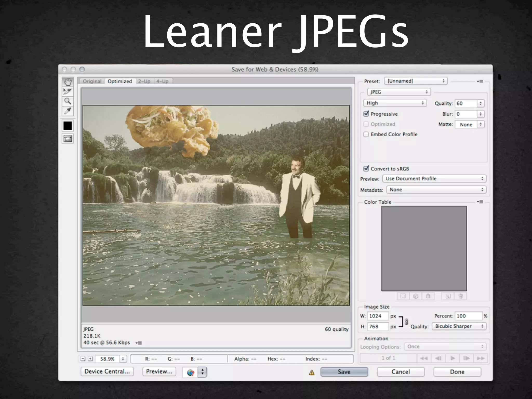Open the Preset dropdown

tap(416, 81)
